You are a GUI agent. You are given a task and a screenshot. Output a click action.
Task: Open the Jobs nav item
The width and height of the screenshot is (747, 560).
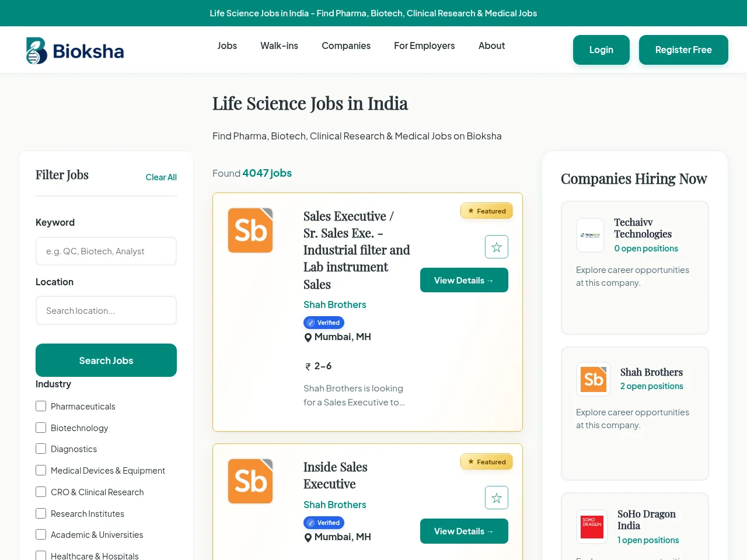(227, 45)
